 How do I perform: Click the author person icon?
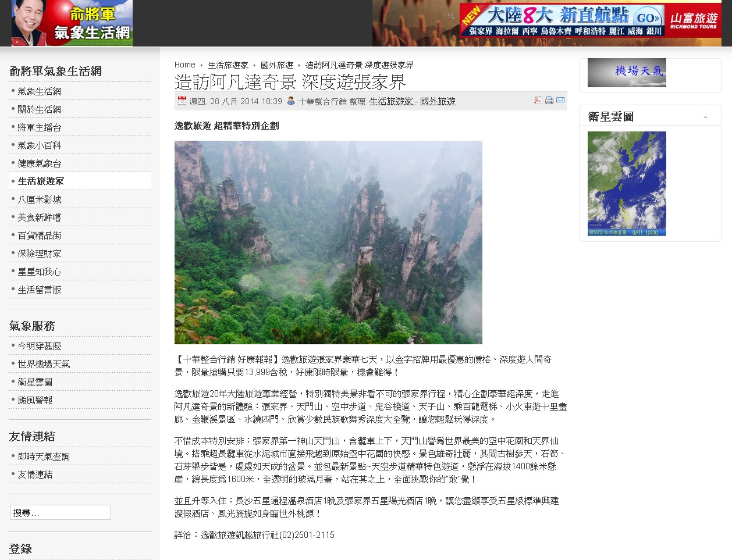291,101
